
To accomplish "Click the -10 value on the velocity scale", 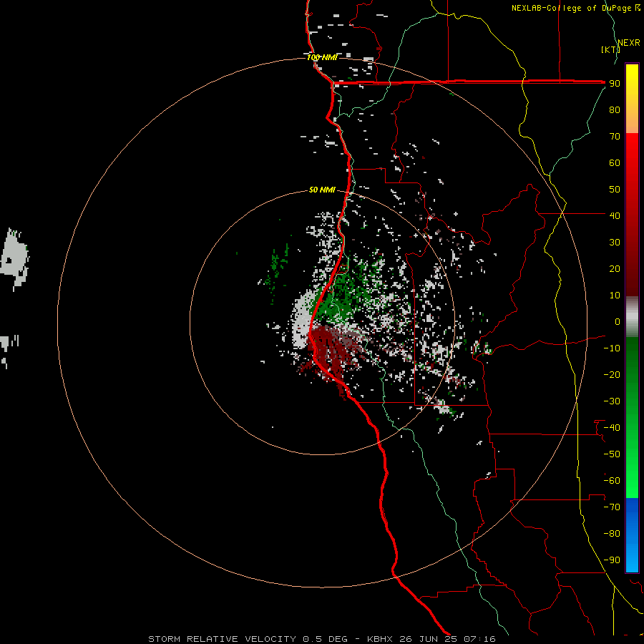I will (x=612, y=348).
